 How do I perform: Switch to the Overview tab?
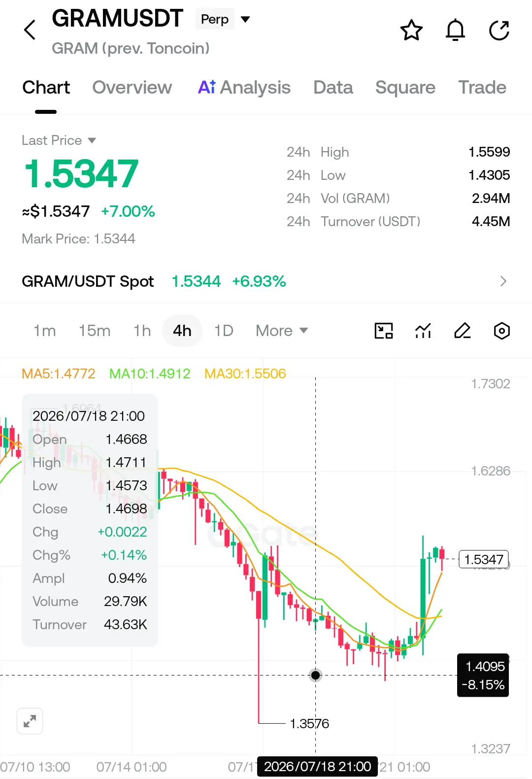(x=132, y=88)
